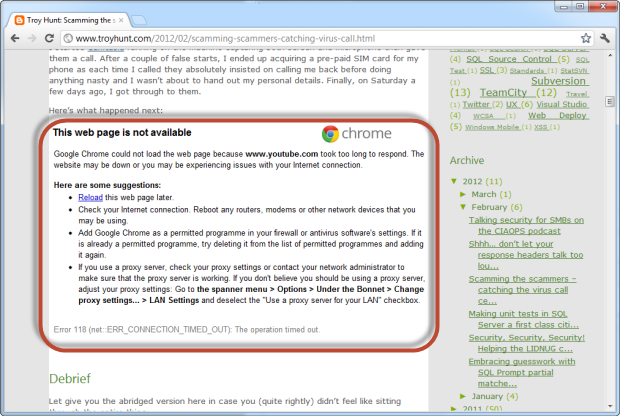This screenshot has width=620, height=416.
Task: Click the SQL Source Control tag
Action: click(510, 59)
